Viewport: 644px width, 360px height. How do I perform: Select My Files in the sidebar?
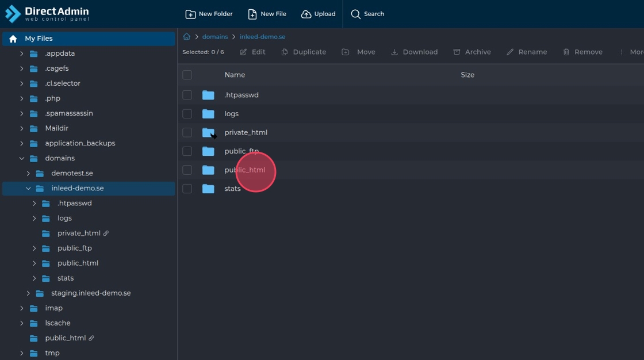click(39, 39)
